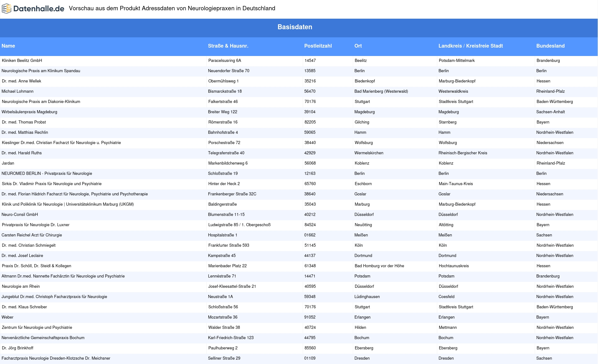Image resolution: width=598 pixels, height=364 pixels.
Task: Click the Dr. med. Anne Wellek entry
Action: [21, 81]
